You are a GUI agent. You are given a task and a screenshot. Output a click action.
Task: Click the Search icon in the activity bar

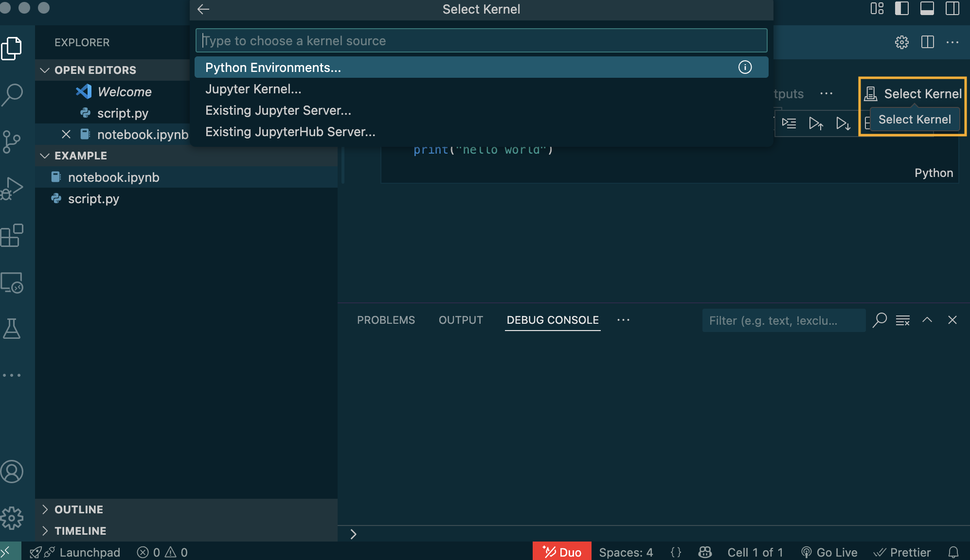point(12,94)
